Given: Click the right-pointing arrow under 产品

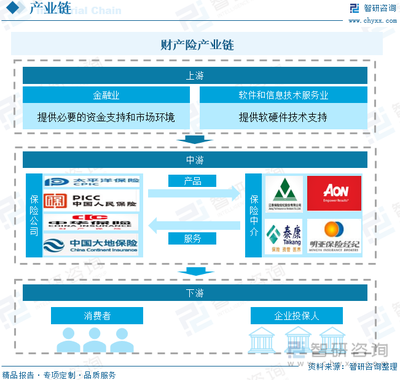Looking at the screenshot, I should click(194, 193).
